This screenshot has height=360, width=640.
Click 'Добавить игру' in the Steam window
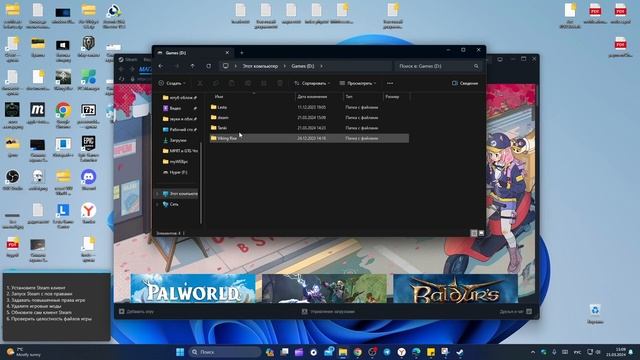point(136,311)
